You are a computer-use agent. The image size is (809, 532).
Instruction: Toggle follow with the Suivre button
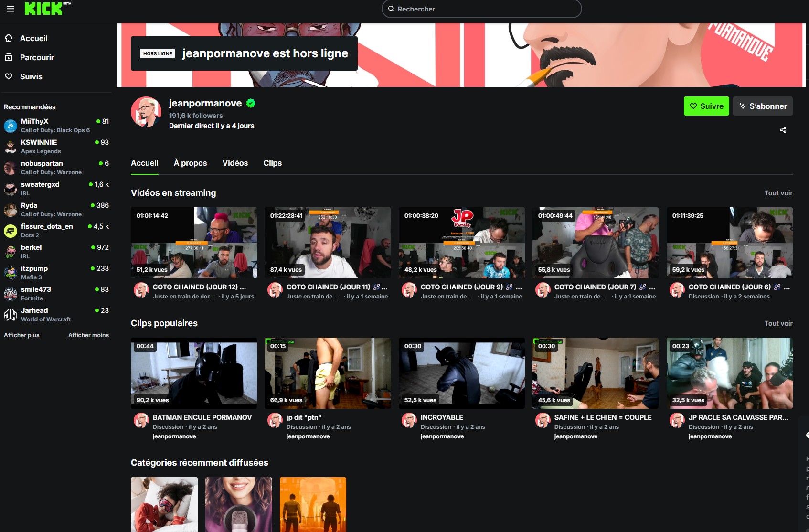point(706,106)
